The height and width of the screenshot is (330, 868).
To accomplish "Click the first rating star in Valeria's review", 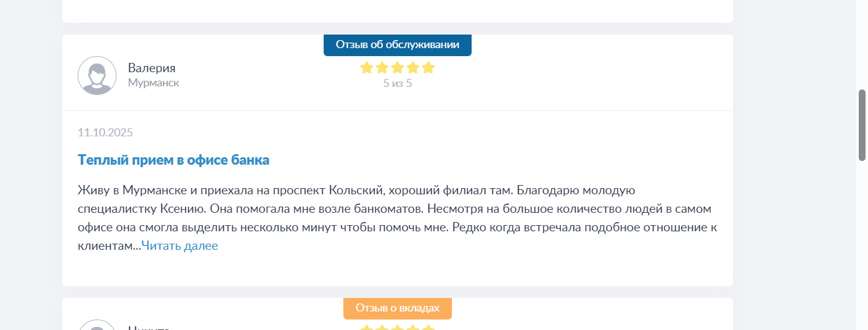I will (x=367, y=68).
